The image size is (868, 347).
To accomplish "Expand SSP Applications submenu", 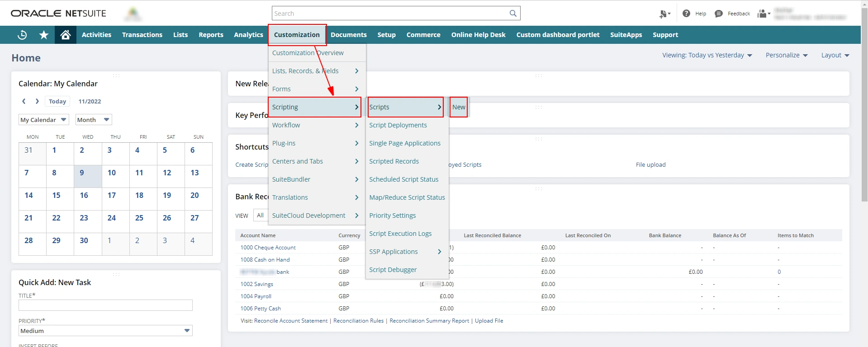I will pyautogui.click(x=405, y=252).
